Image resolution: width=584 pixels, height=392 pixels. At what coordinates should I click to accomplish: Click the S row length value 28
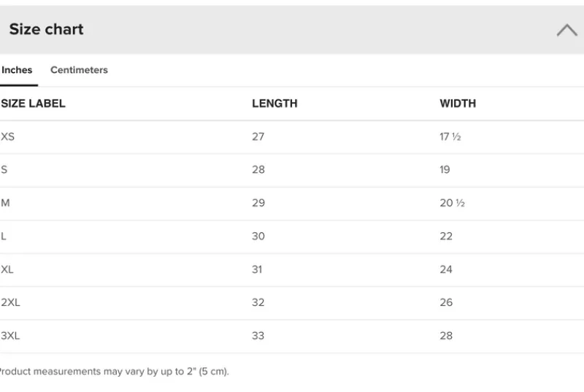click(258, 169)
